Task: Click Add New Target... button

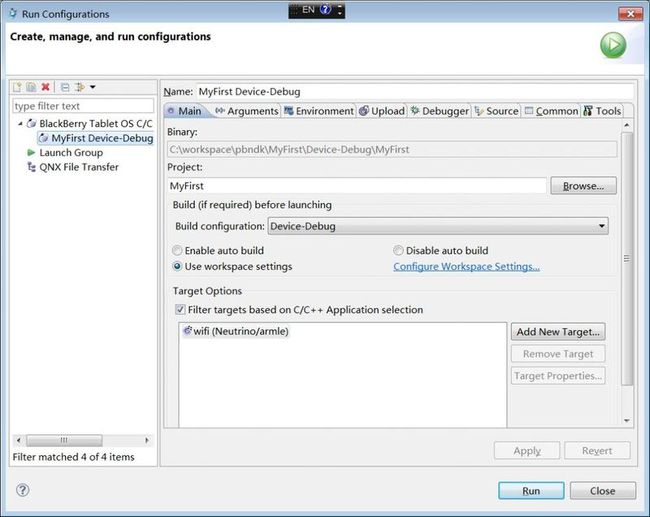Action: coord(558,332)
